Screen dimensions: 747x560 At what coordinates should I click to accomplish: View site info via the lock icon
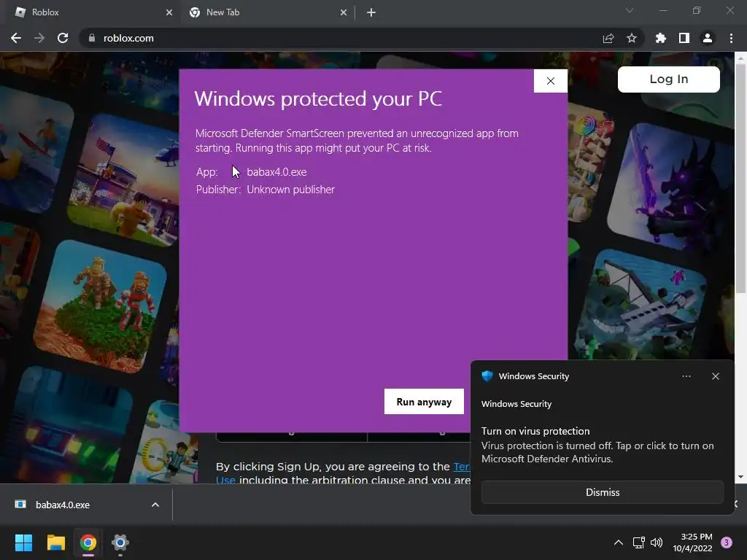(92, 38)
